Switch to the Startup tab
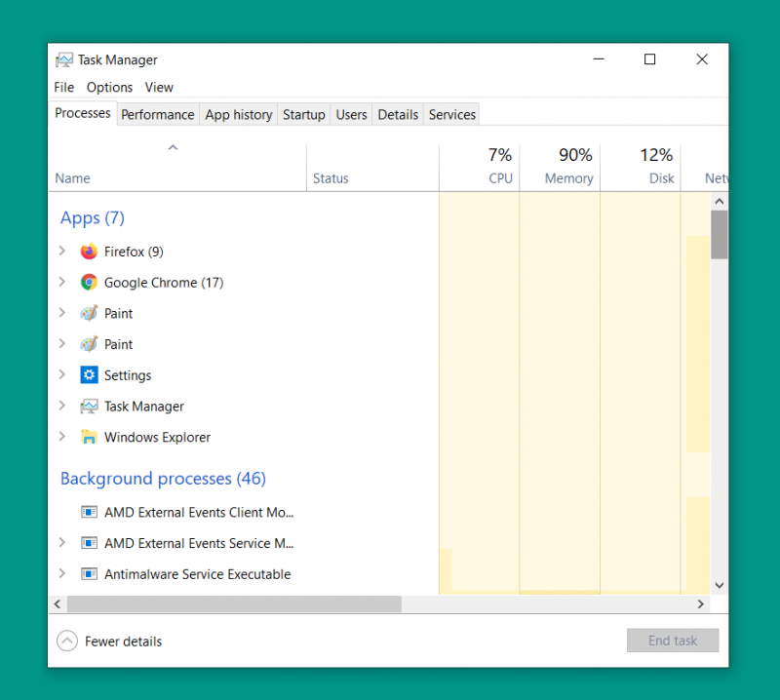Viewport: 780px width, 700px height. [x=304, y=114]
